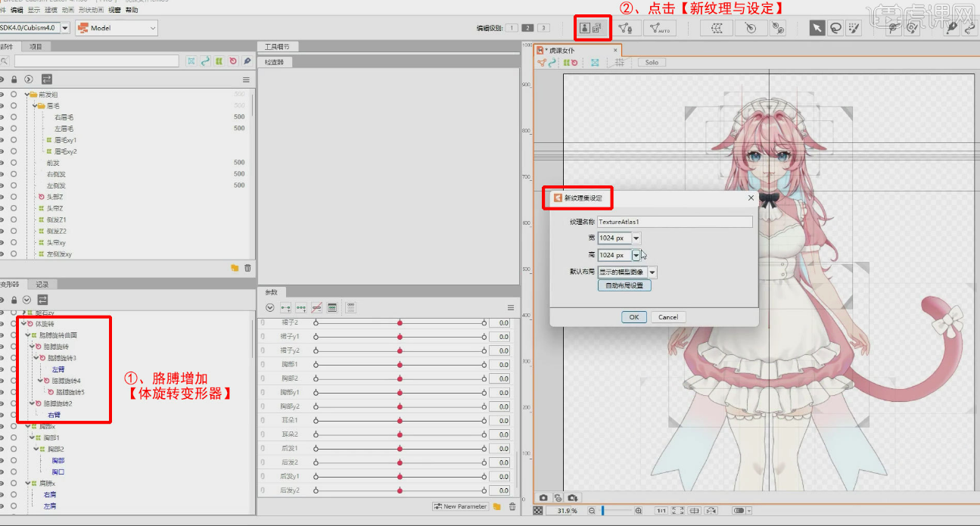The image size is (980, 526).
Task: Take a canvas snapshot with the camera icon
Action: point(543,498)
